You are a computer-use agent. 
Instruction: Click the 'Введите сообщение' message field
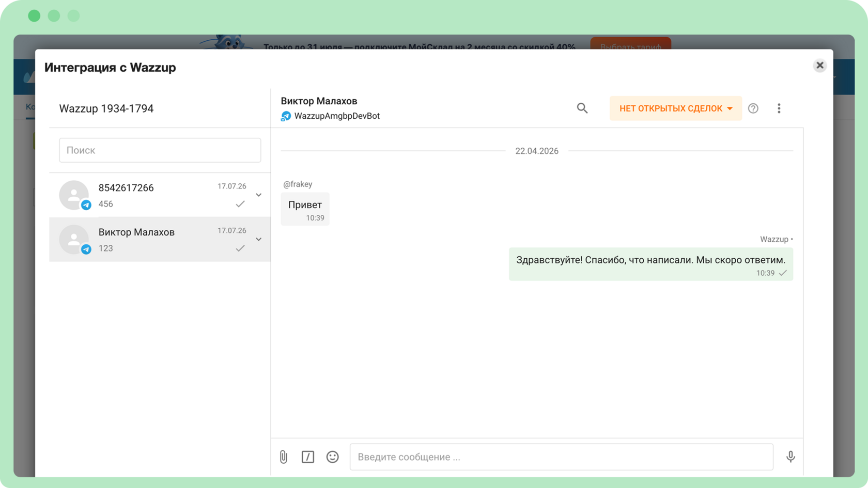(x=562, y=457)
